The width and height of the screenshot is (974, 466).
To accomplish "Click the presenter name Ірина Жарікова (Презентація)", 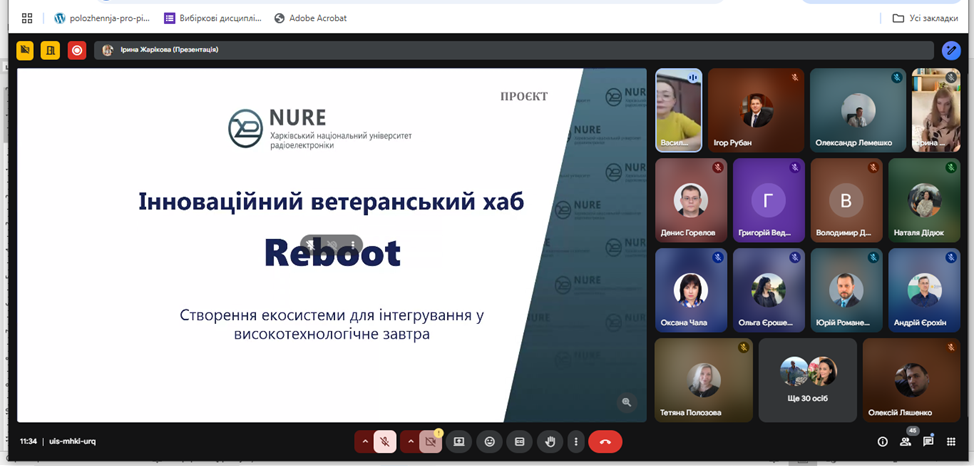I will pos(169,50).
